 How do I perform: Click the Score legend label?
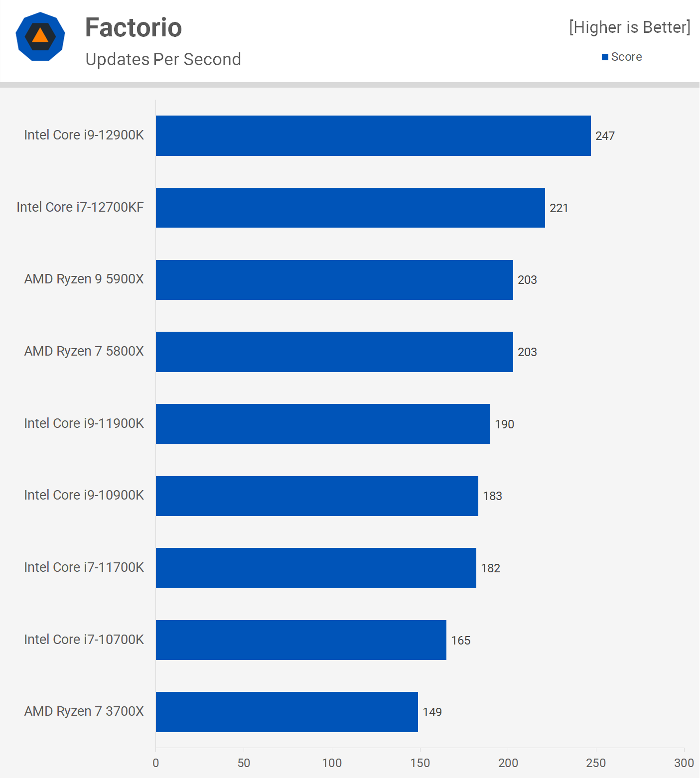tap(626, 57)
